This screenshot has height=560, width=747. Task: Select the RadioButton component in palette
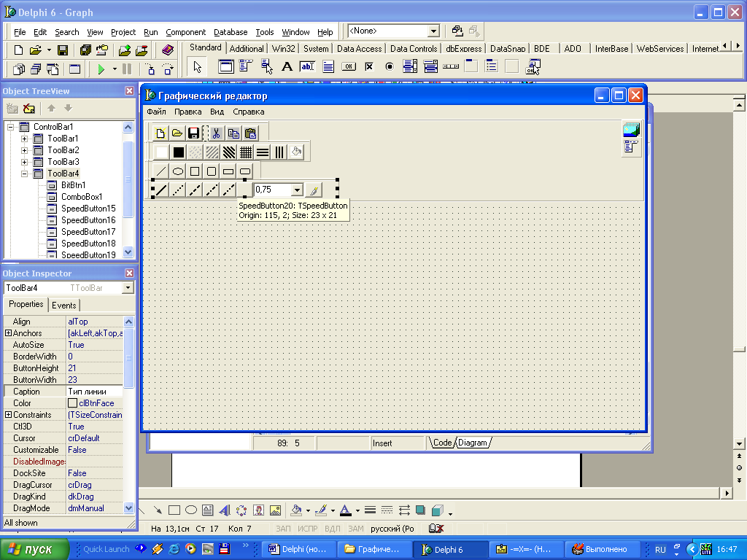pyautogui.click(x=390, y=66)
